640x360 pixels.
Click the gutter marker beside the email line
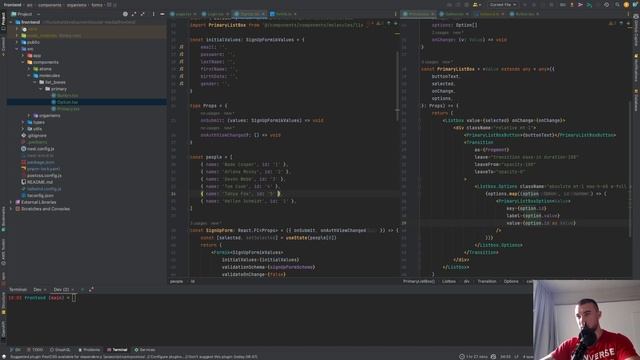[181, 47]
